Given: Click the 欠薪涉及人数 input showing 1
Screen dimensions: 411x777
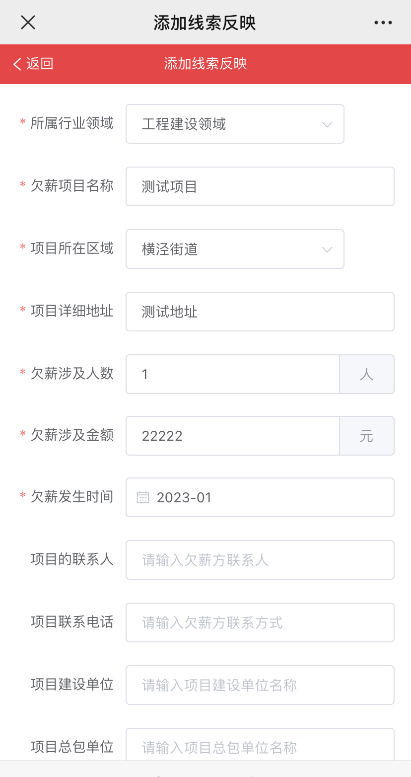Looking at the screenshot, I should 233,374.
